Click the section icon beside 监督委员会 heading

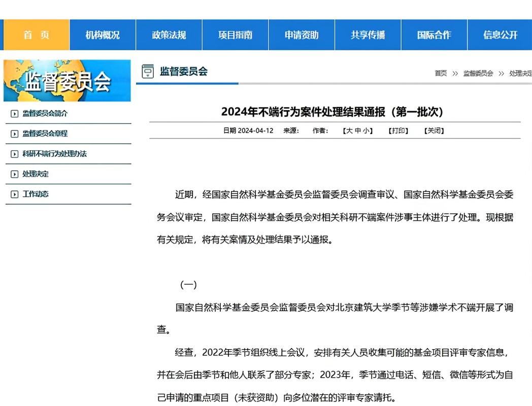[148, 71]
